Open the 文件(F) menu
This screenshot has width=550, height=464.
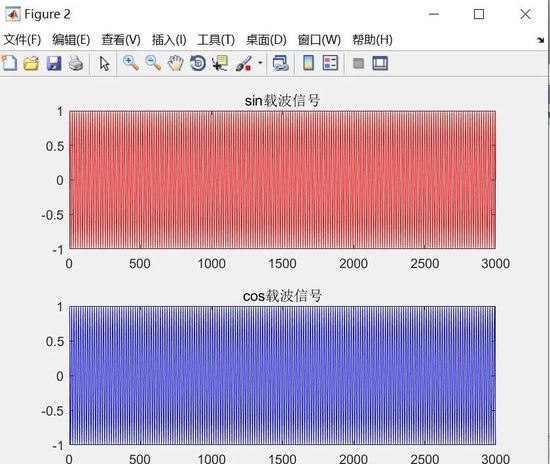pyautogui.click(x=22, y=40)
